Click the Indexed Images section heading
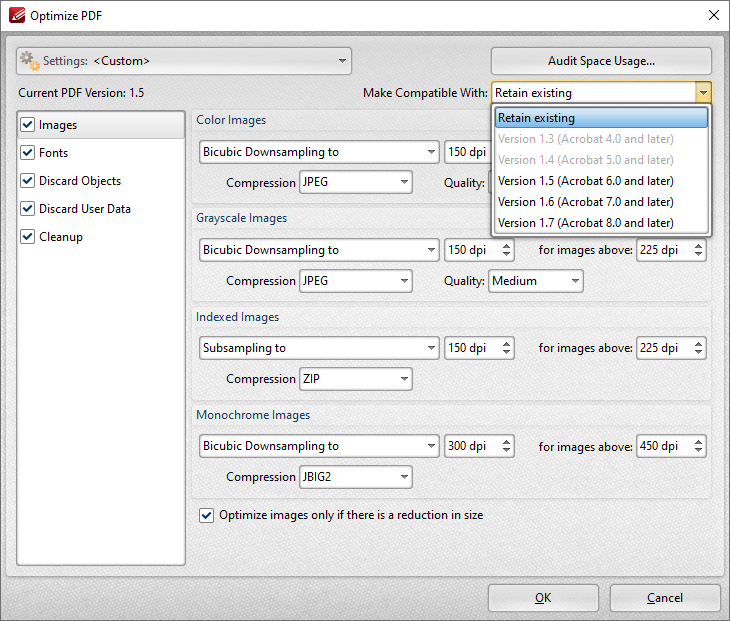The height and width of the screenshot is (621, 730). [x=237, y=317]
